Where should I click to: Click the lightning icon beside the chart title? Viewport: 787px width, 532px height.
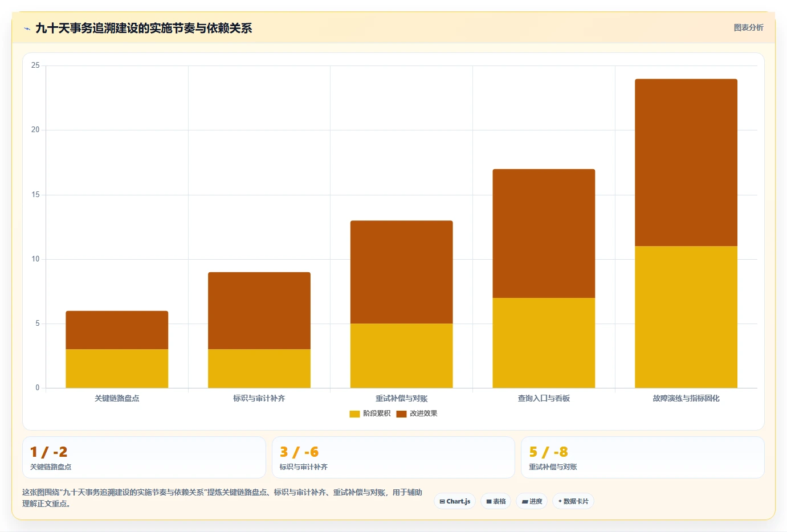click(x=27, y=28)
